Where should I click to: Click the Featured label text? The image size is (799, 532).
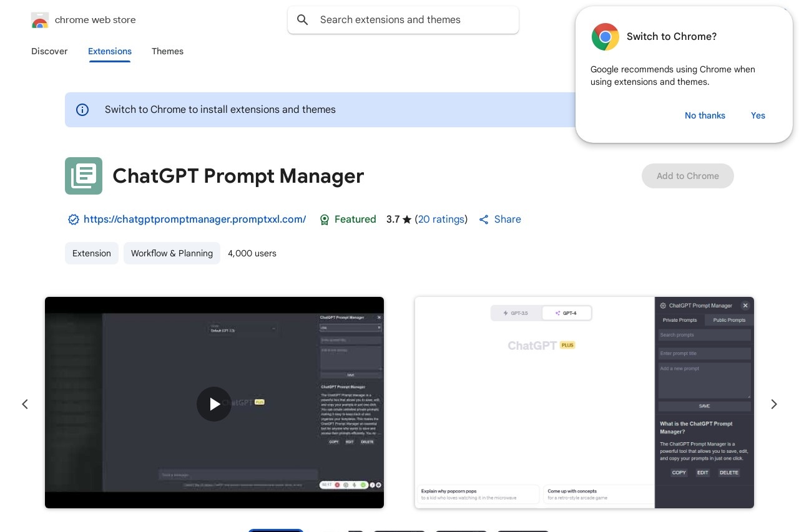[355, 220]
